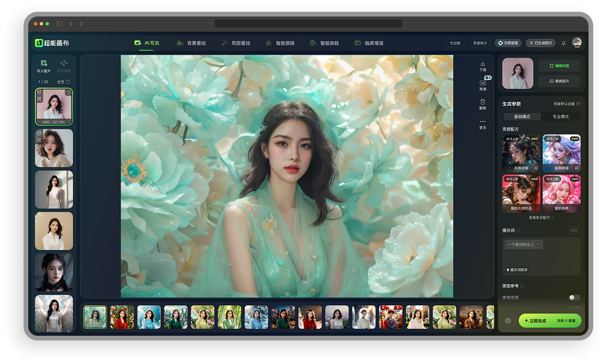The height and width of the screenshot is (364, 605).
Task: Select 基础模式 basic mode
Action: (x=522, y=116)
